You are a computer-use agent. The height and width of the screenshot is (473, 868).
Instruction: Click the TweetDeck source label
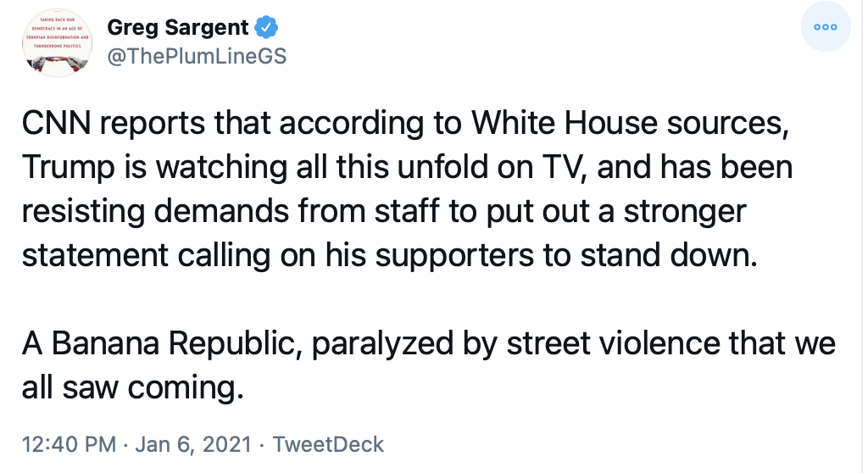point(328,444)
